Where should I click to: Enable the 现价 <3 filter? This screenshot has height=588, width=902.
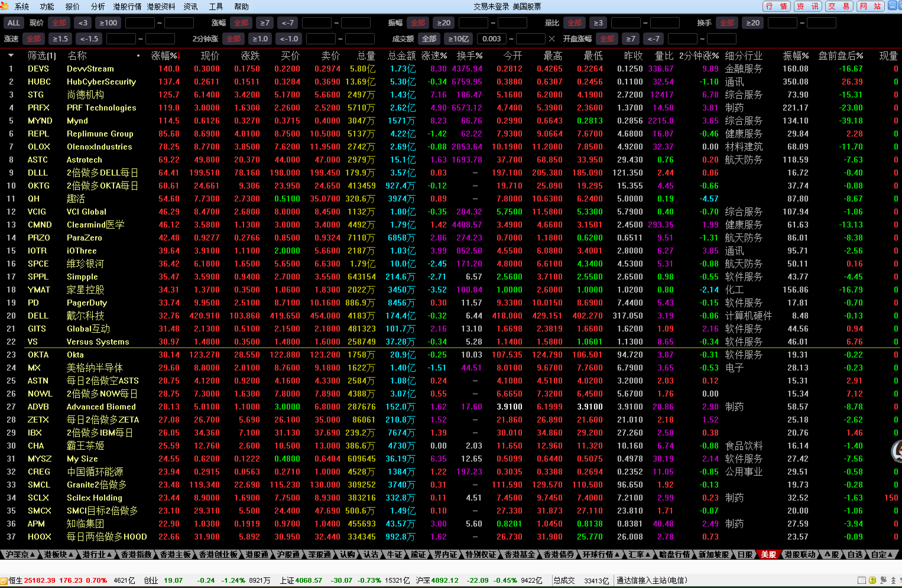[83, 23]
